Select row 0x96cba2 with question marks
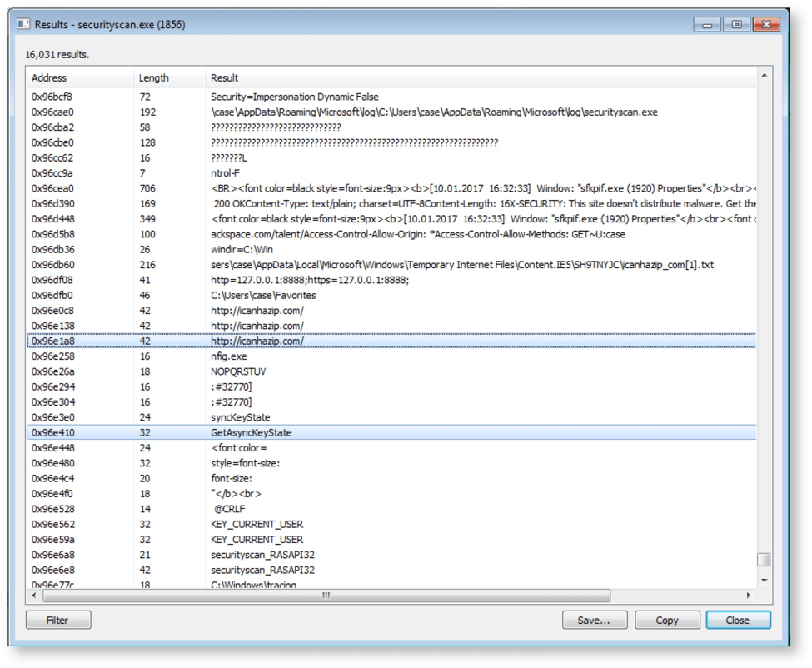The image size is (812, 668). click(391, 127)
